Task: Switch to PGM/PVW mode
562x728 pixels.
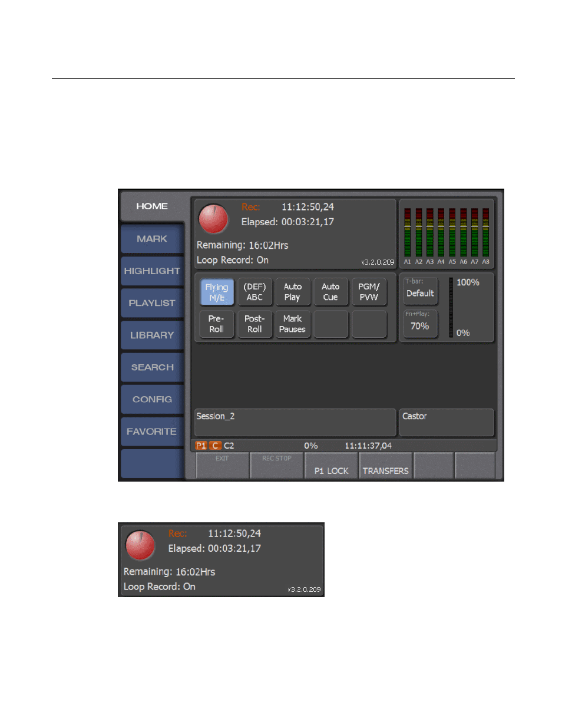Action: (369, 292)
